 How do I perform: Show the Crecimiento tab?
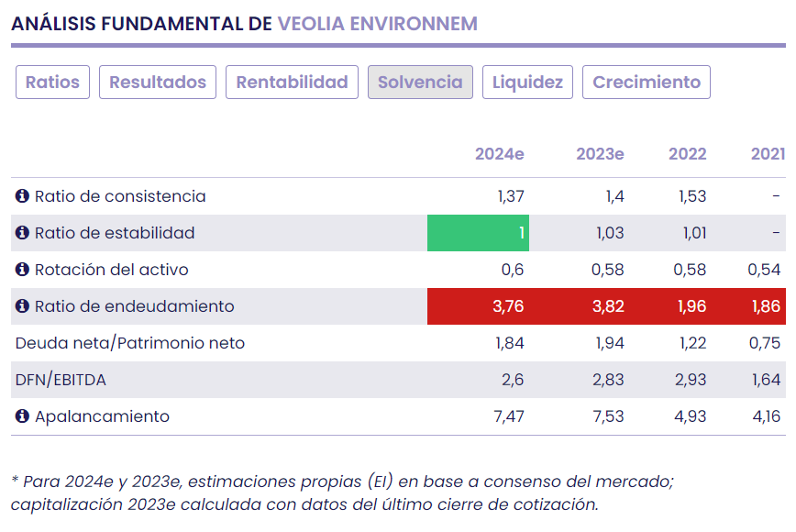point(646,82)
